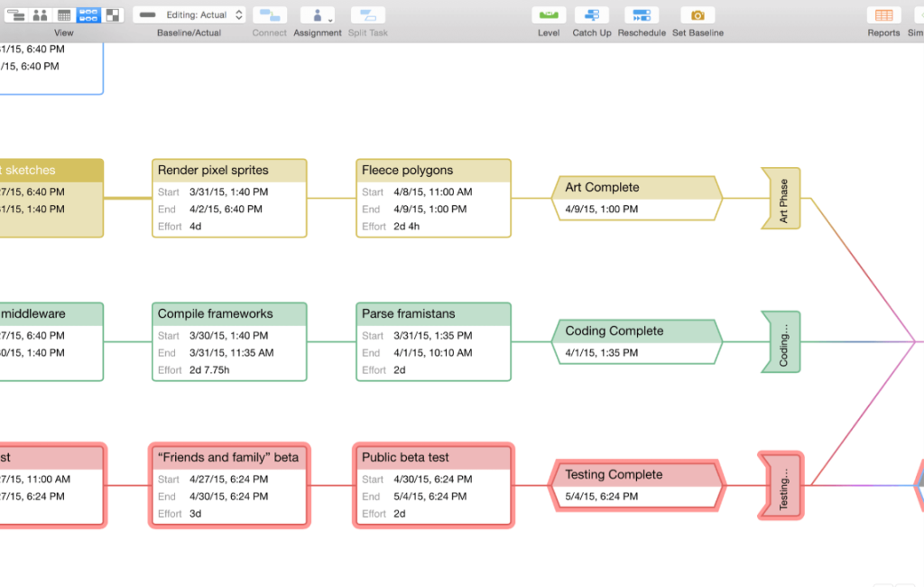Image resolution: width=924 pixels, height=587 pixels.
Task: Select the Public beta test task title
Action: [405, 457]
